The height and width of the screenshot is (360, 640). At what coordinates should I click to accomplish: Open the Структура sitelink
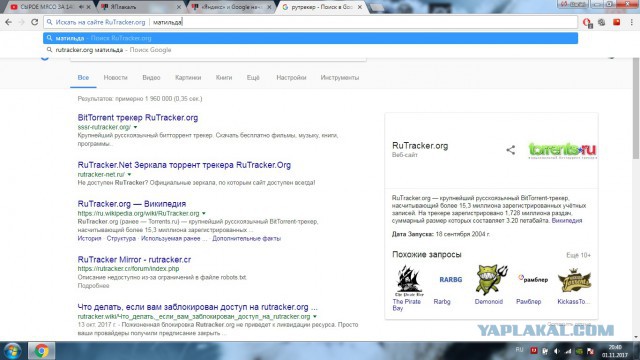[x=121, y=238]
